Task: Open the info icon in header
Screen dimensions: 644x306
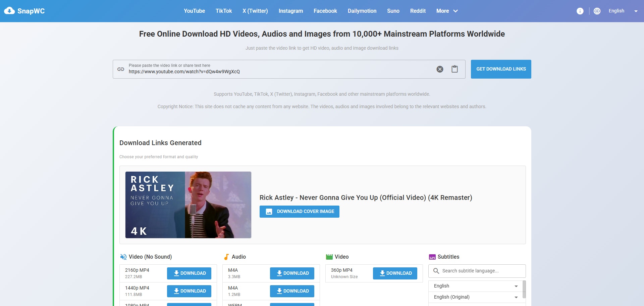Action: pyautogui.click(x=580, y=11)
